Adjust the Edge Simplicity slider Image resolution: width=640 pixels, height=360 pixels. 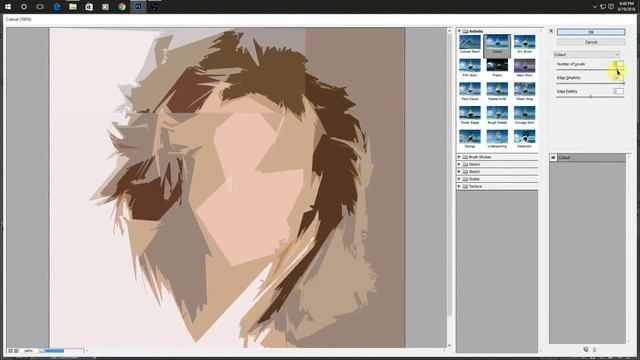tap(590, 83)
